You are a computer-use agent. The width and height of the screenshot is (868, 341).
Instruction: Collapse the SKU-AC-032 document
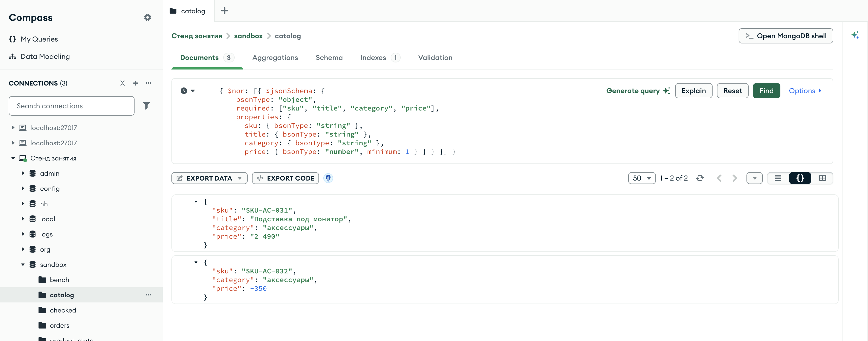[196, 263]
